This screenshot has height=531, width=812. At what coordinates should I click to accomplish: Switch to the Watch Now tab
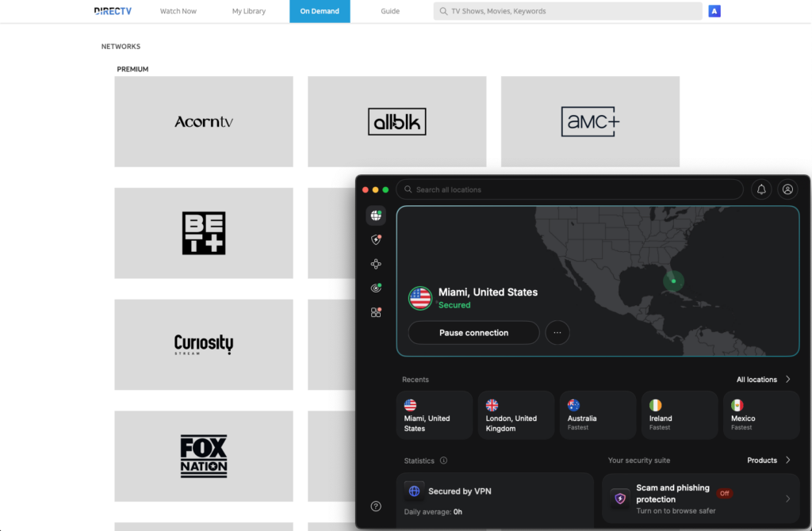tap(178, 11)
